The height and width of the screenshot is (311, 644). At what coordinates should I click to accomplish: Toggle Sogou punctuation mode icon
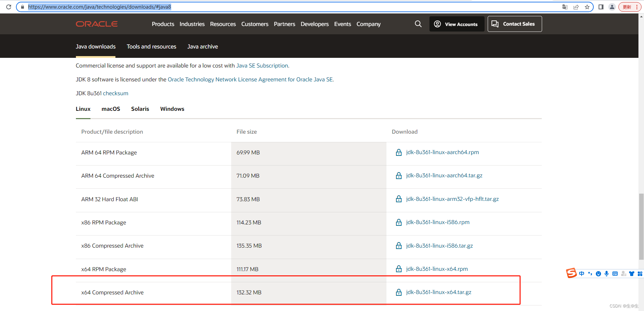(590, 274)
